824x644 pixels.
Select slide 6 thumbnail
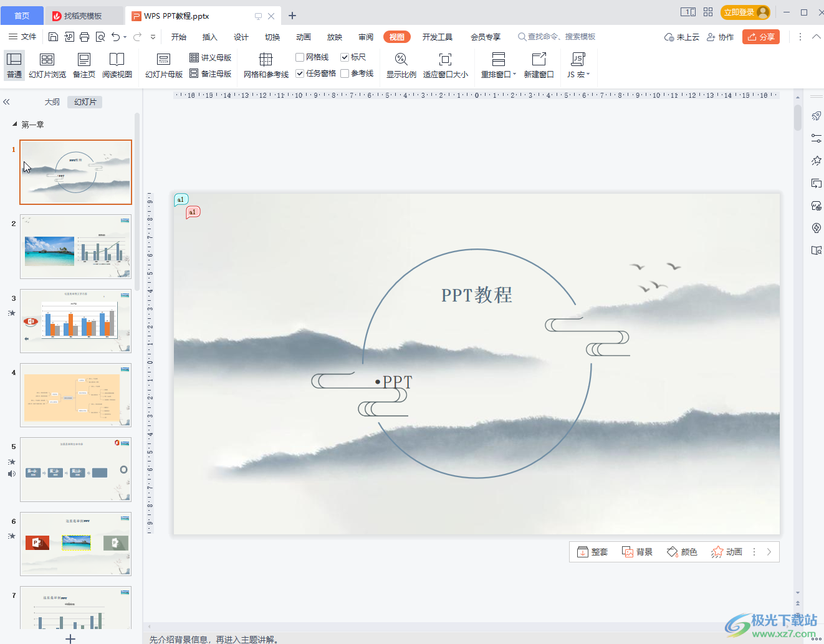[x=75, y=544]
